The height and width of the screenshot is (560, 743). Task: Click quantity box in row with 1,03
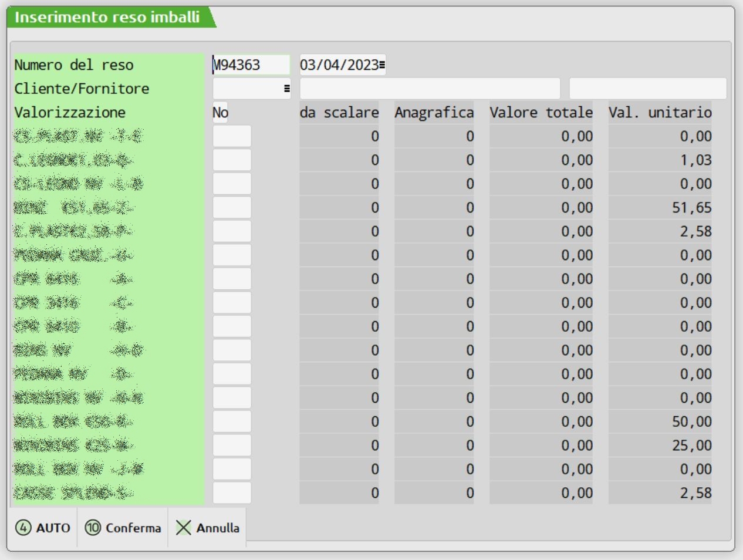(232, 160)
